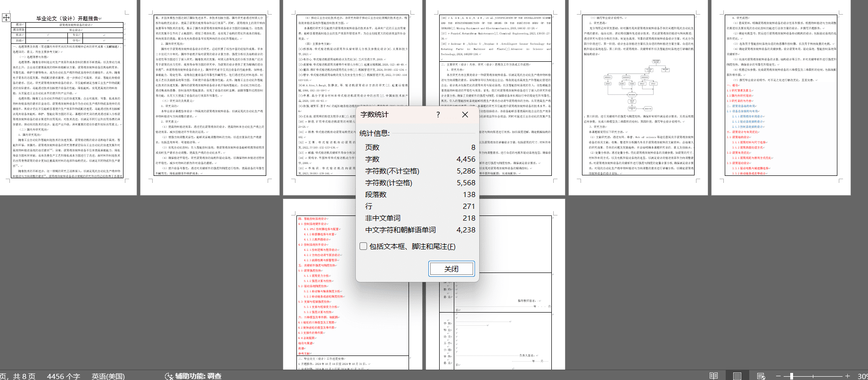
Task: Click the 关闭 button
Action: coord(451,269)
